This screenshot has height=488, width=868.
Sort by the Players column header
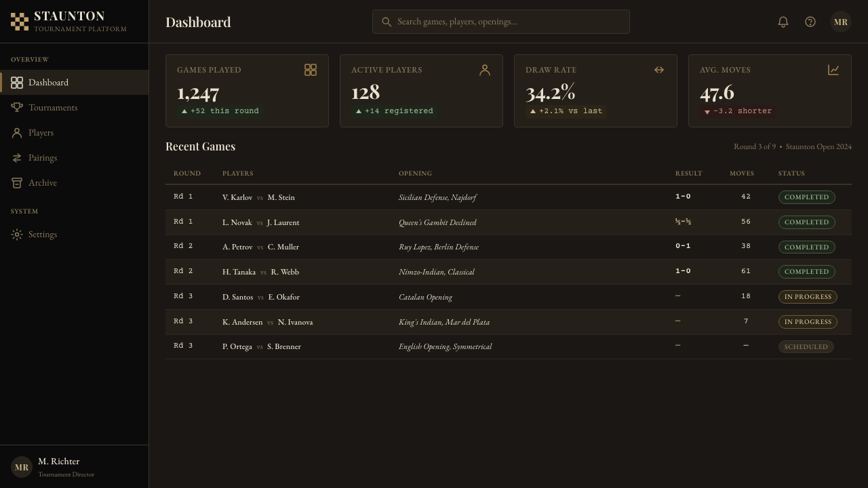(238, 174)
